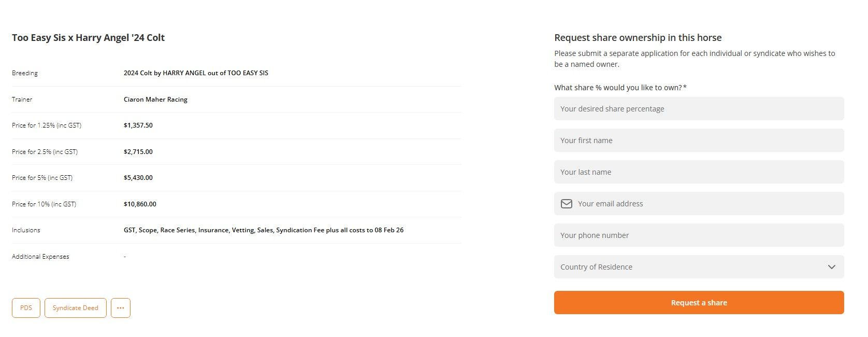Focus the email address text field
The width and height of the screenshot is (868, 337).
pyautogui.click(x=707, y=204)
